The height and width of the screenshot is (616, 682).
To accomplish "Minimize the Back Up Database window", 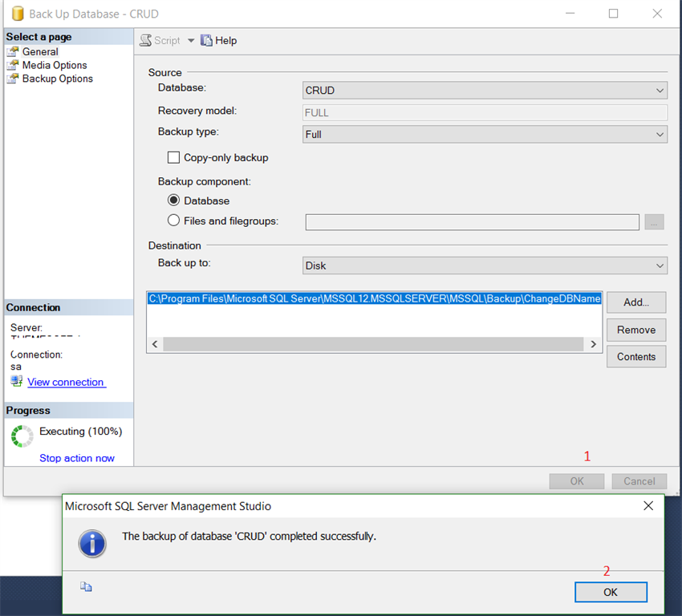I will coord(570,14).
